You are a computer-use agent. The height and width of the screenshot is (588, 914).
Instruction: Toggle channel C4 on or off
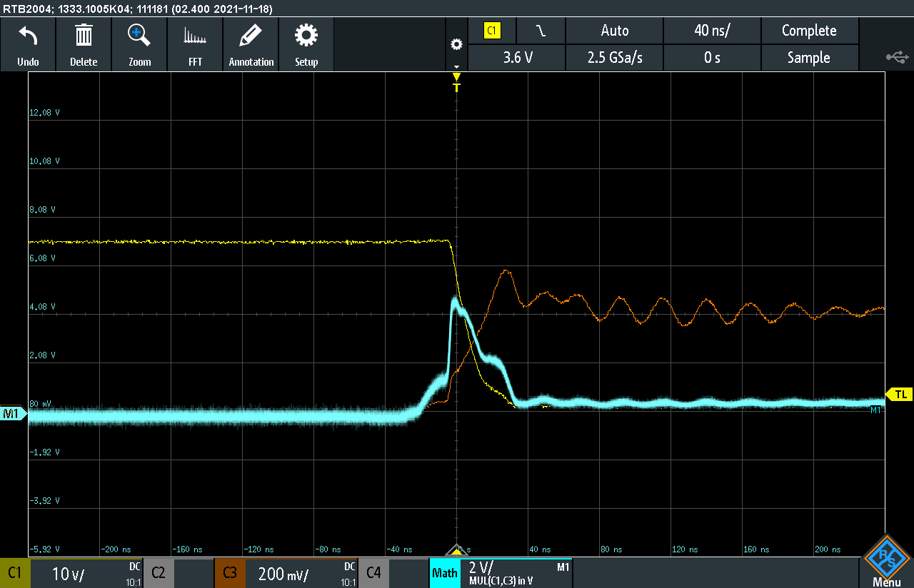point(373,573)
